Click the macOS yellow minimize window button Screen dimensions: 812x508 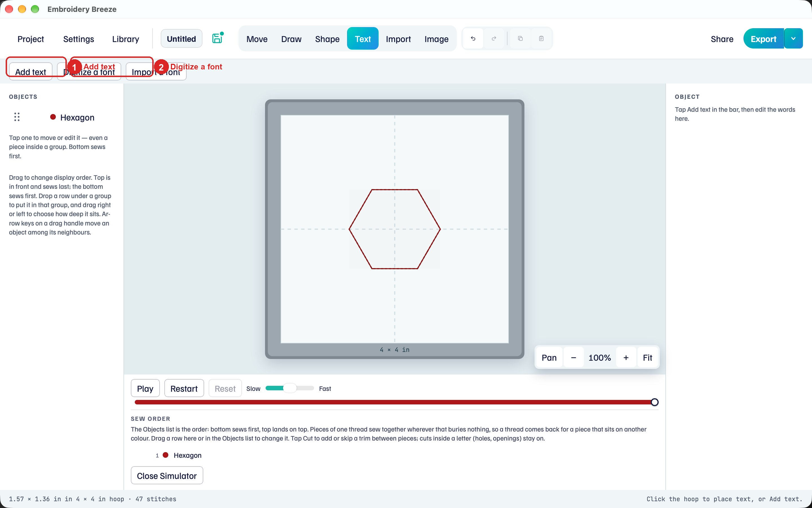pyautogui.click(x=22, y=9)
